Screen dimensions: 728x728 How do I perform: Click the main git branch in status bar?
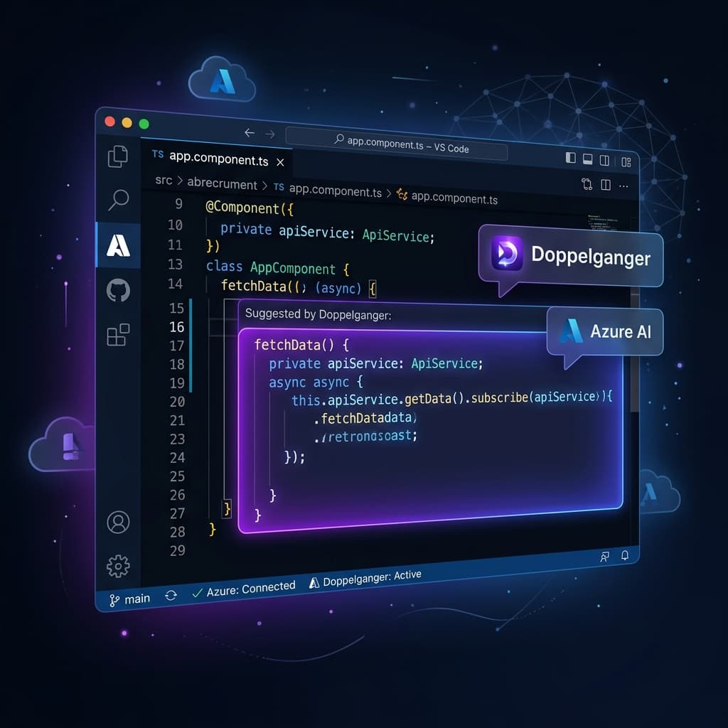click(x=129, y=600)
